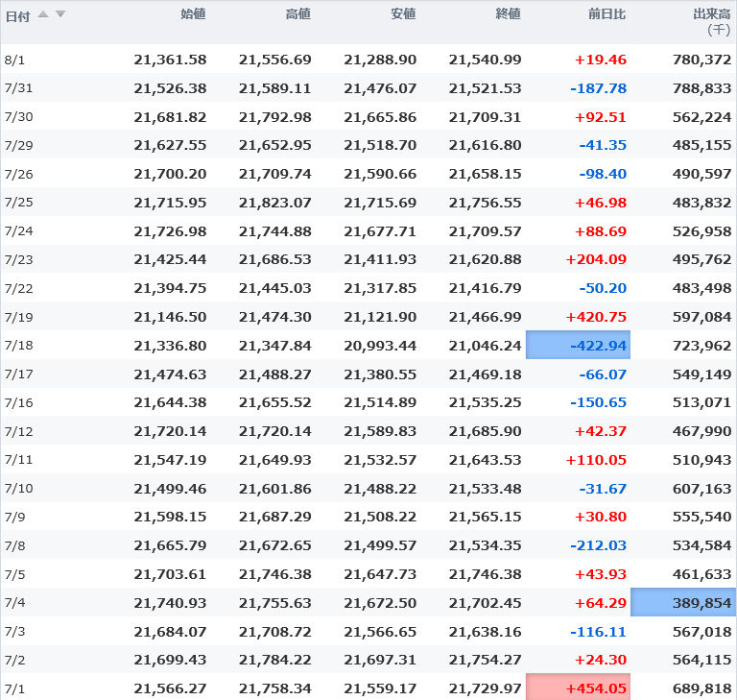Select the 7/26 date cell
Image resolution: width=737 pixels, height=700 pixels.
18,174
